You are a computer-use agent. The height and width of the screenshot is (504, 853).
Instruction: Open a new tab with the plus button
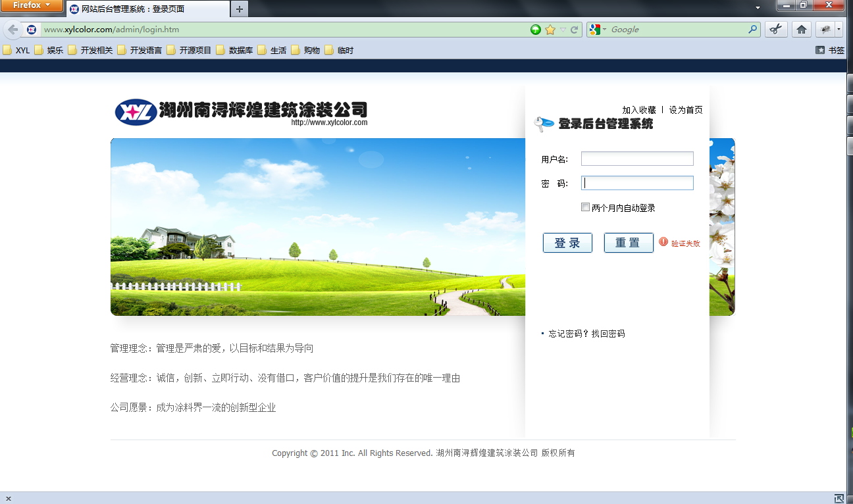click(240, 9)
